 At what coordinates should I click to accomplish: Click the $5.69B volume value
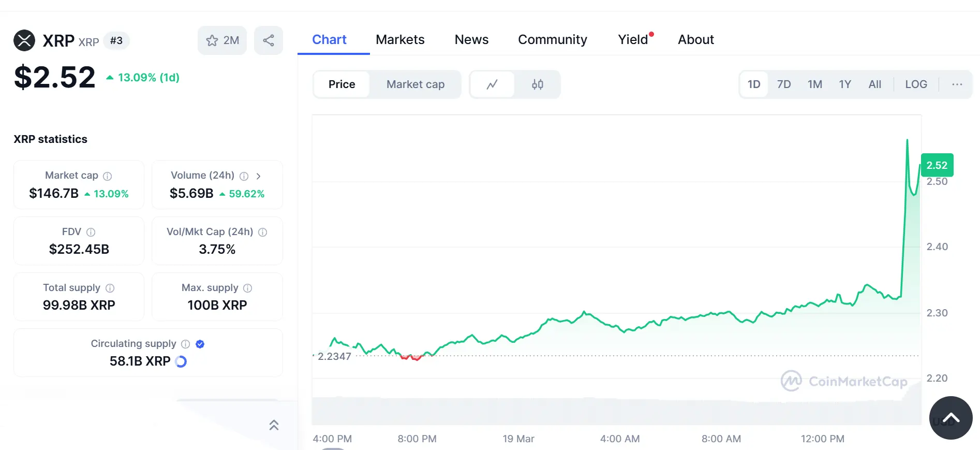[191, 193]
